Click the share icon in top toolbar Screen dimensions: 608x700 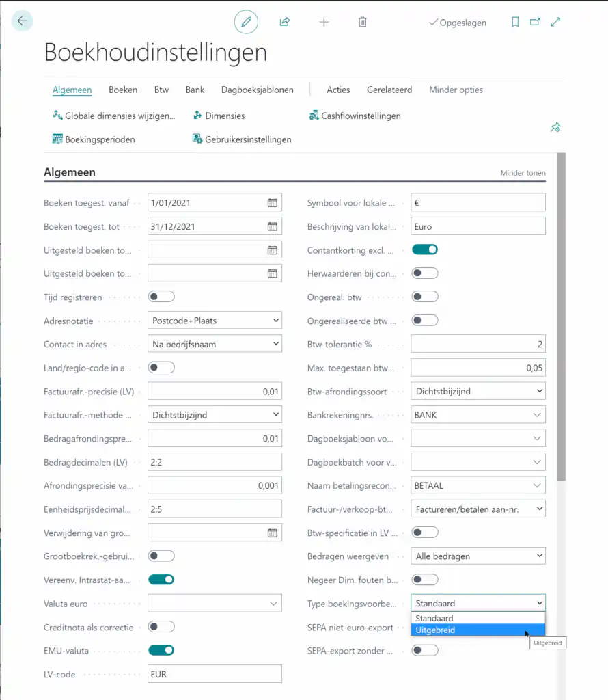pyautogui.click(x=285, y=22)
